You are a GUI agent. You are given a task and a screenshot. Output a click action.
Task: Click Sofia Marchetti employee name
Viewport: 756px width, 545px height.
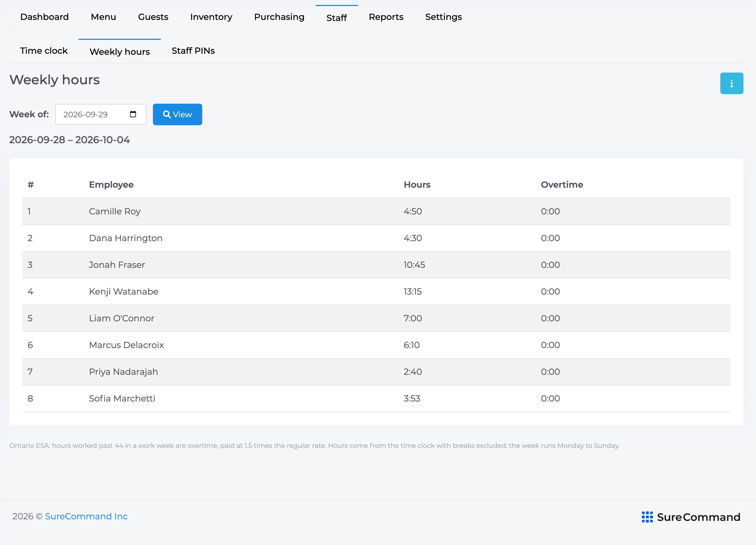pyautogui.click(x=122, y=398)
